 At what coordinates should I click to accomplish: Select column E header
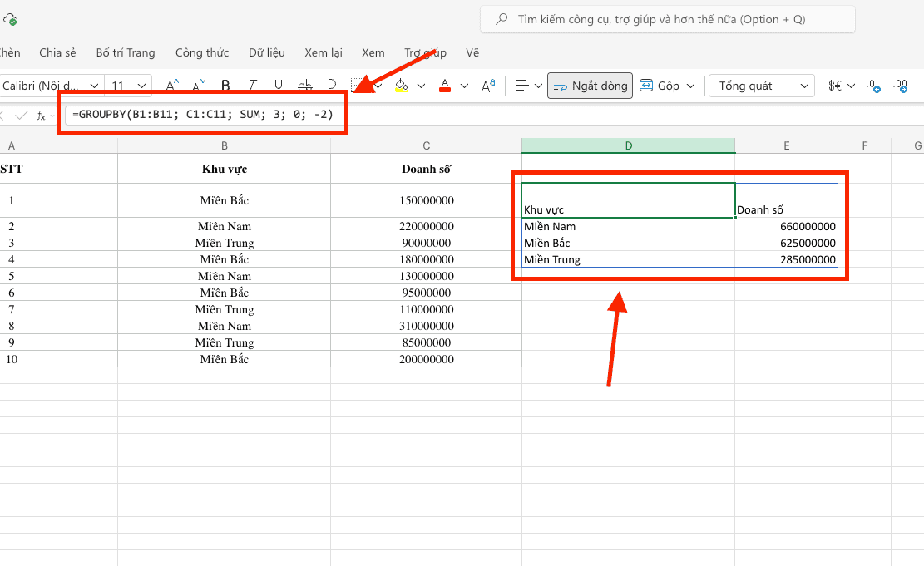(x=786, y=145)
